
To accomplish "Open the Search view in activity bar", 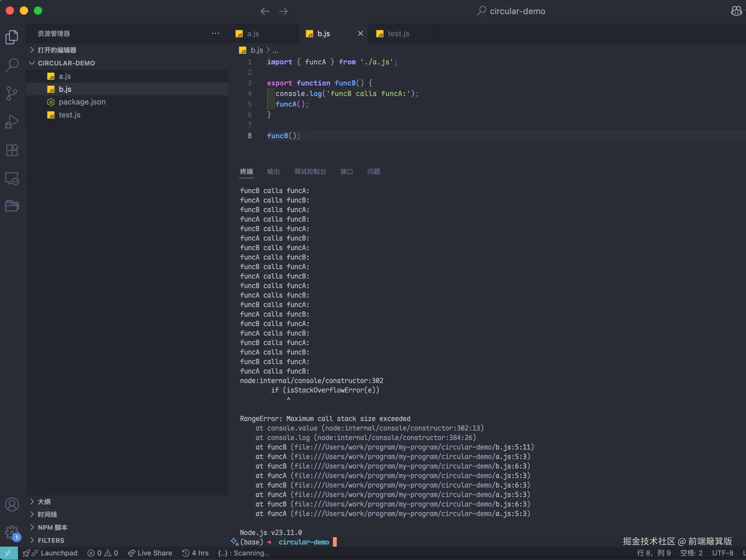I will (x=12, y=65).
